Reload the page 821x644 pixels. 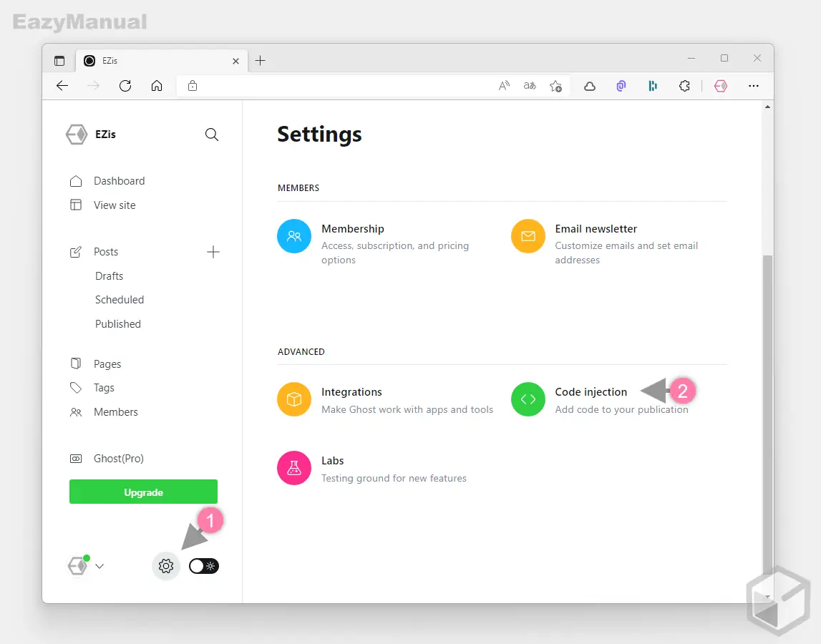[x=125, y=86]
